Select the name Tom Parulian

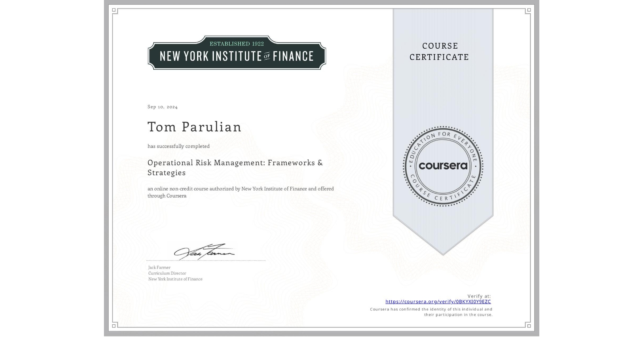pyautogui.click(x=194, y=127)
